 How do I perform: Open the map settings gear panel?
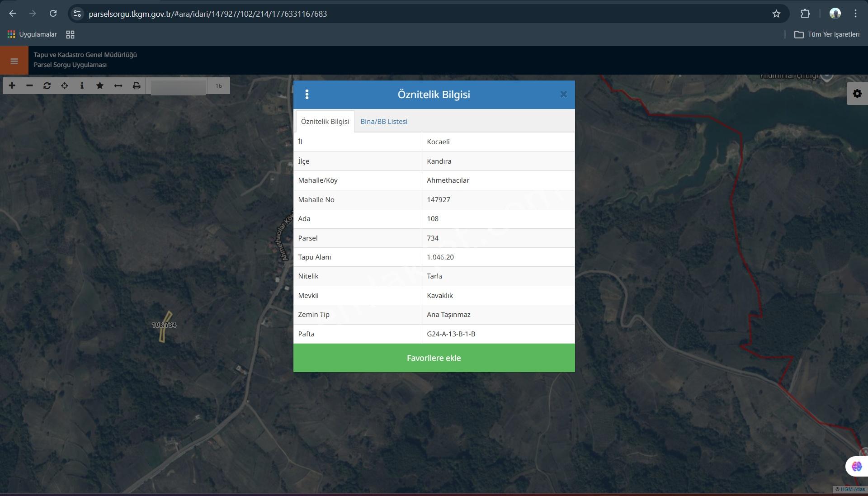pos(857,94)
